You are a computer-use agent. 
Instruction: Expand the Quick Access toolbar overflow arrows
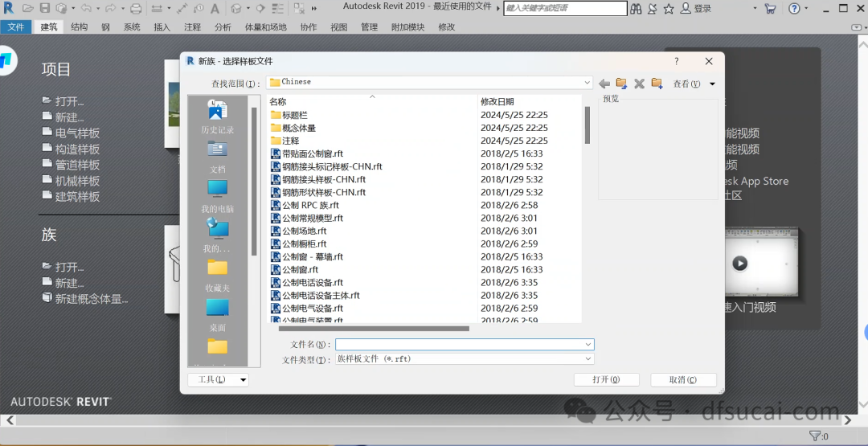pos(314,8)
